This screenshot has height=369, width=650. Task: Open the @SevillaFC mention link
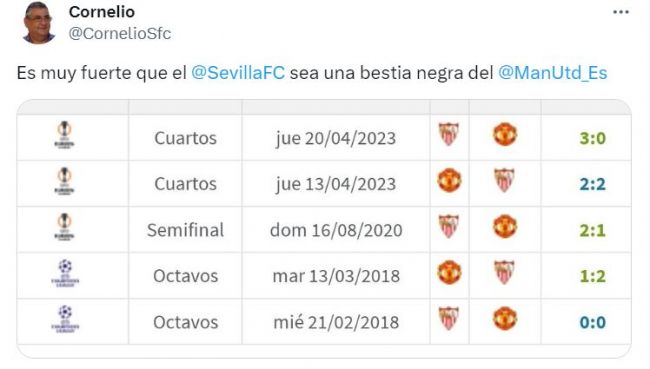(x=238, y=73)
